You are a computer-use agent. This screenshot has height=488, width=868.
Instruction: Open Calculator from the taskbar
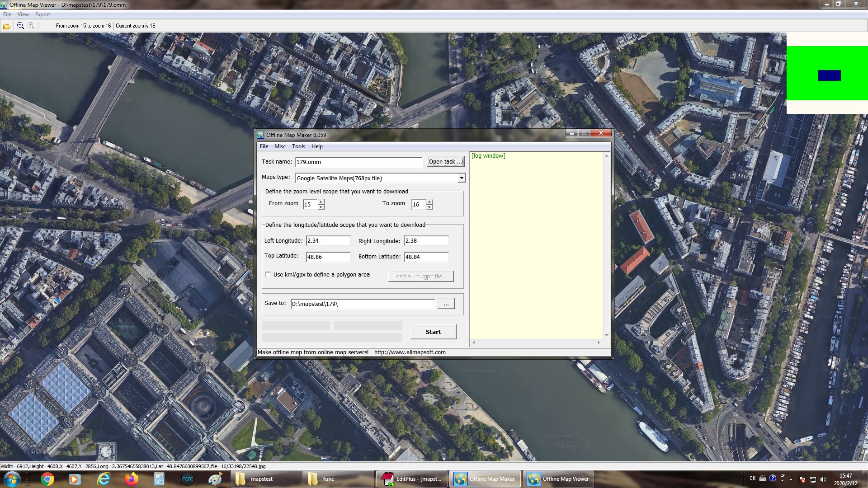(x=159, y=479)
